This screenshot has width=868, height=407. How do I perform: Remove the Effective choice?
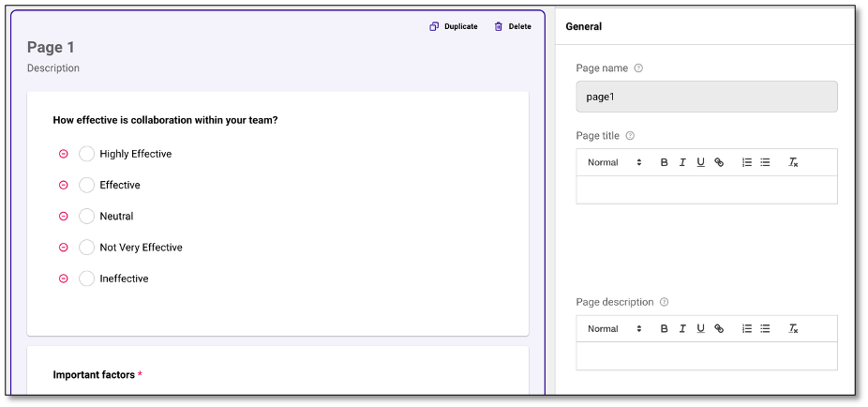pyautogui.click(x=63, y=185)
